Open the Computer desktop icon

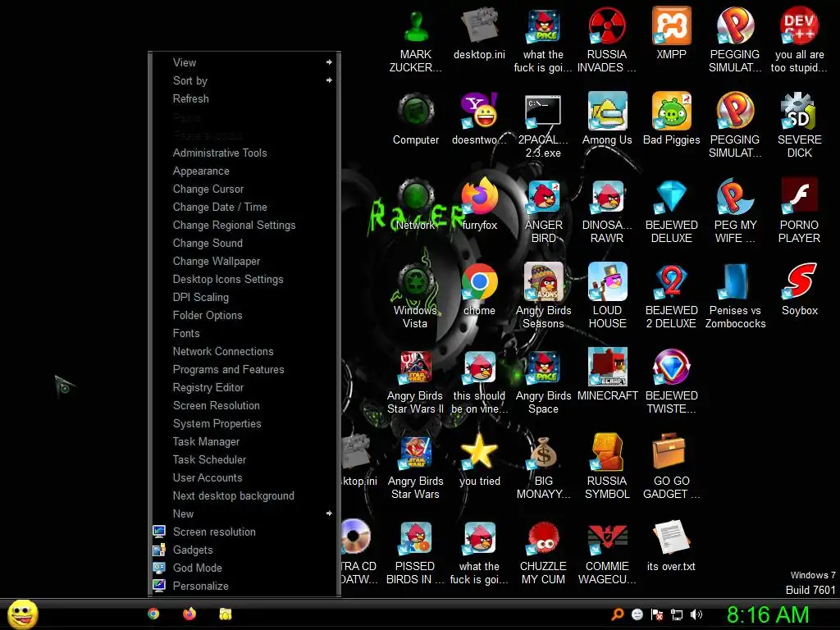(x=416, y=119)
